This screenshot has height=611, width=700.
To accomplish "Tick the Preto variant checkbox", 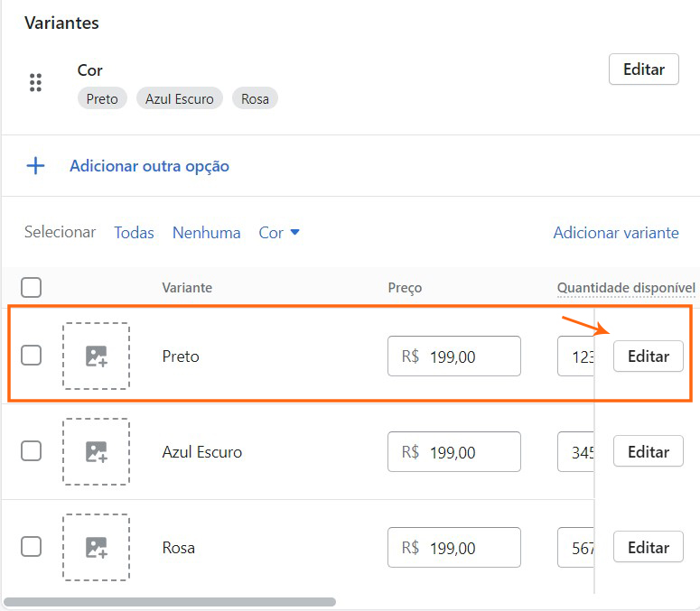I will pos(31,356).
